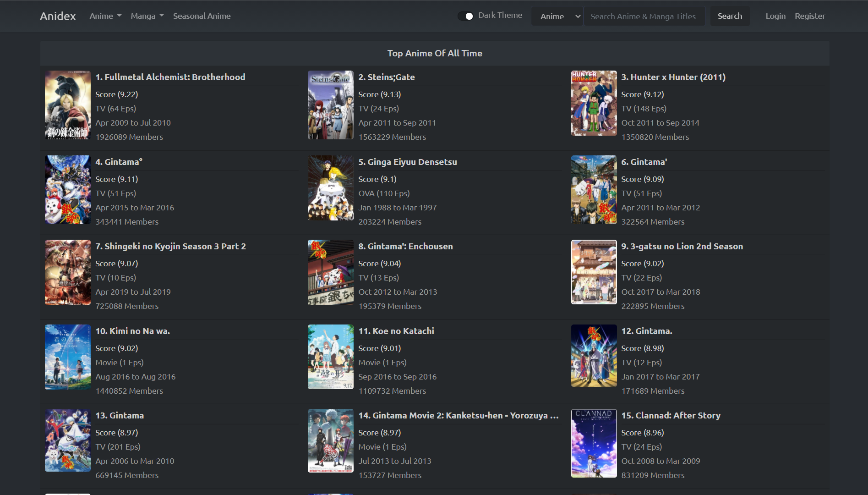Select the text TV (148 Eps)

point(644,109)
